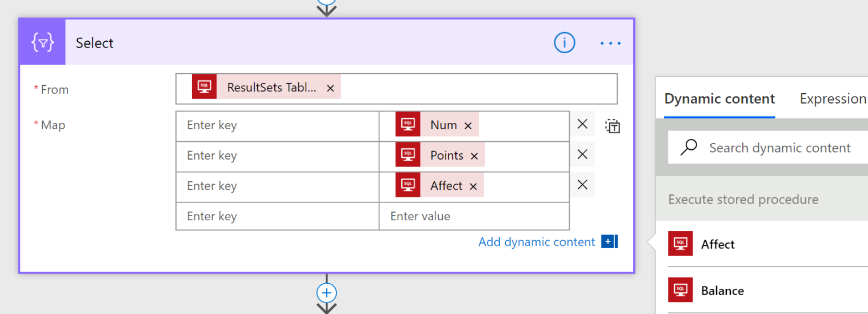Image resolution: width=868 pixels, height=314 pixels.
Task: Switch to the Expression tab
Action: tap(833, 99)
